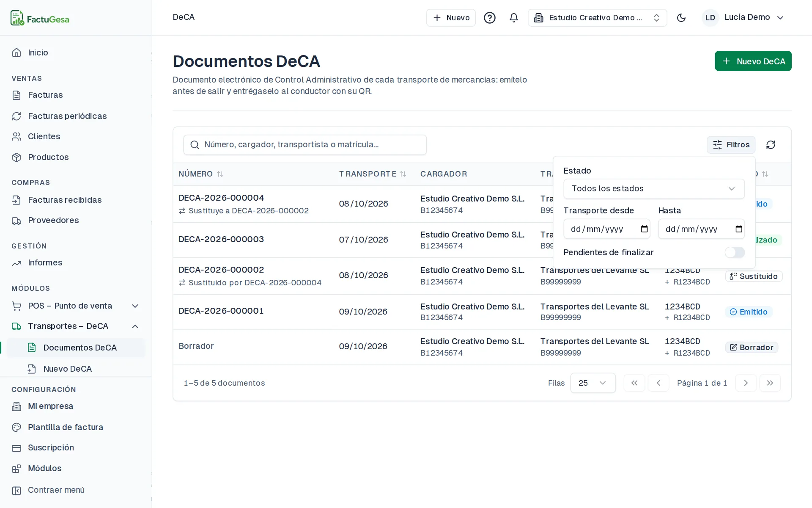Screen dimensions: 812x508
Task: Open Plantilla de factura settings
Action: (x=76, y=428)
